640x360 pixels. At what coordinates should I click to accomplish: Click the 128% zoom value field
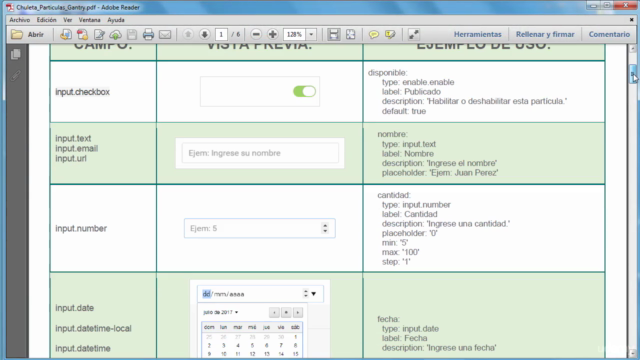295,35
